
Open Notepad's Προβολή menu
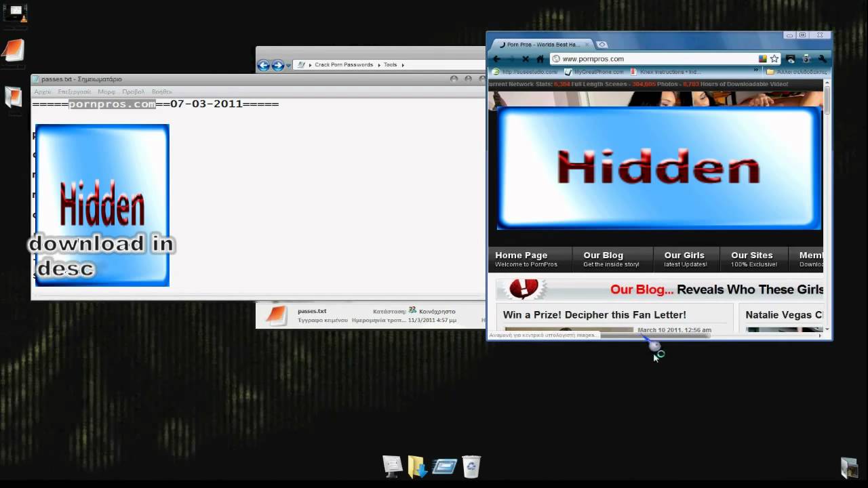tap(134, 91)
